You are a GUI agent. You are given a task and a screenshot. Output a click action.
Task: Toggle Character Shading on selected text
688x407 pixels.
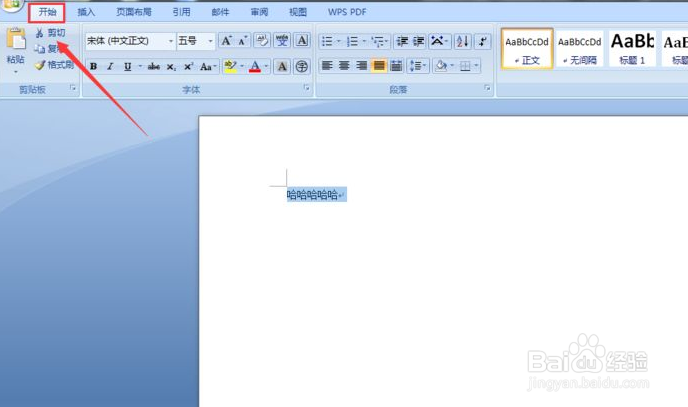pos(282,66)
